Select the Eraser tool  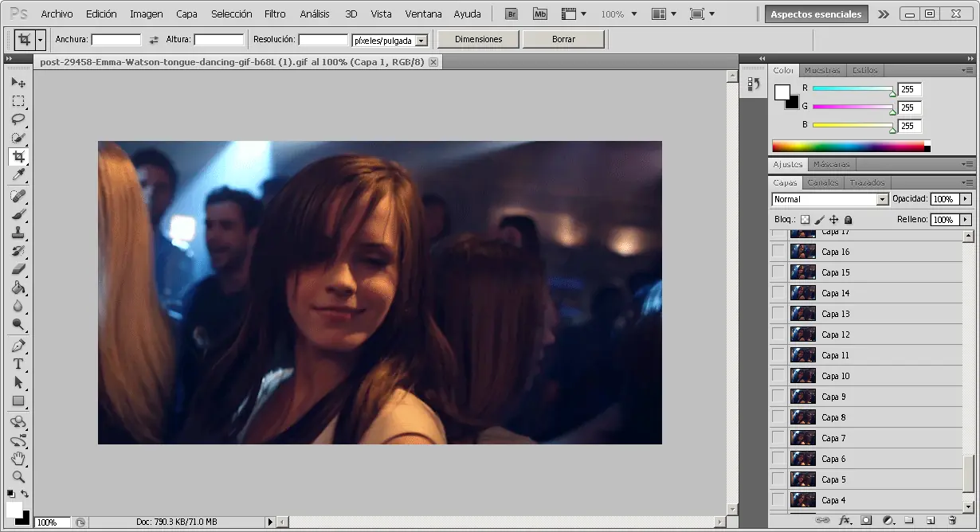tap(18, 269)
